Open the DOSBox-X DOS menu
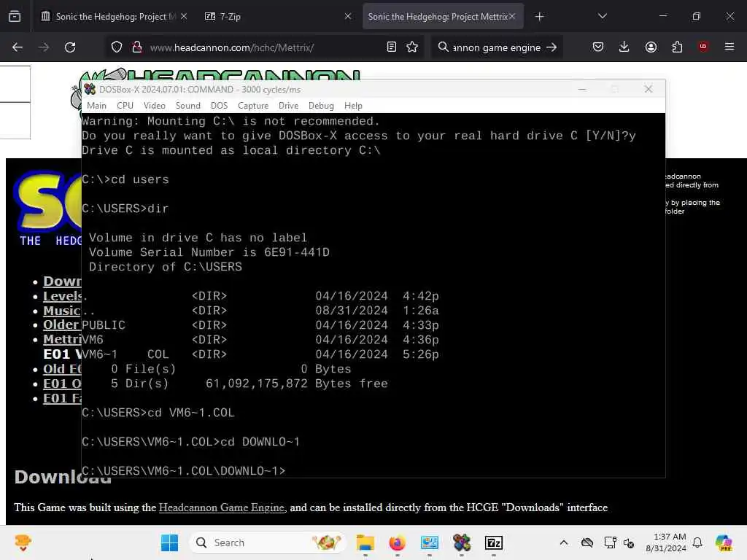The height and width of the screenshot is (560, 747). pyautogui.click(x=219, y=106)
